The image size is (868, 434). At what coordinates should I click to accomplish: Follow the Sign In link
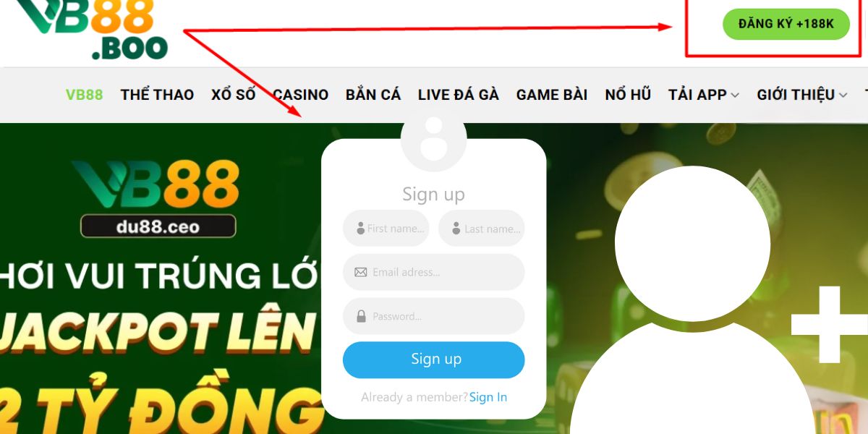point(488,397)
